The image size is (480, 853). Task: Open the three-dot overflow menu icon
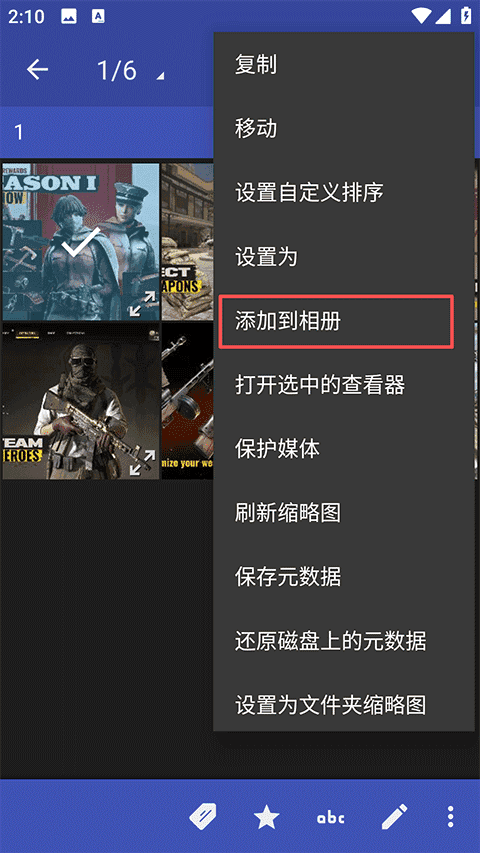click(x=450, y=817)
